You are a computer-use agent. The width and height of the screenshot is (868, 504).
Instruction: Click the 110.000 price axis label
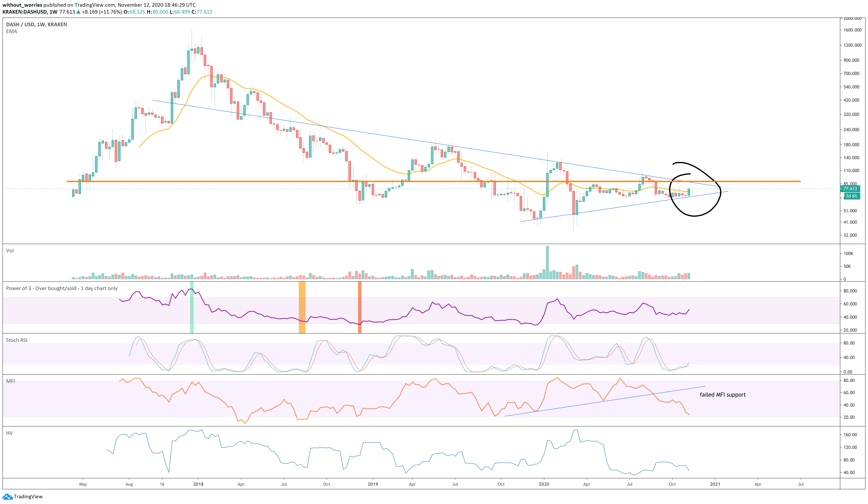(x=851, y=170)
